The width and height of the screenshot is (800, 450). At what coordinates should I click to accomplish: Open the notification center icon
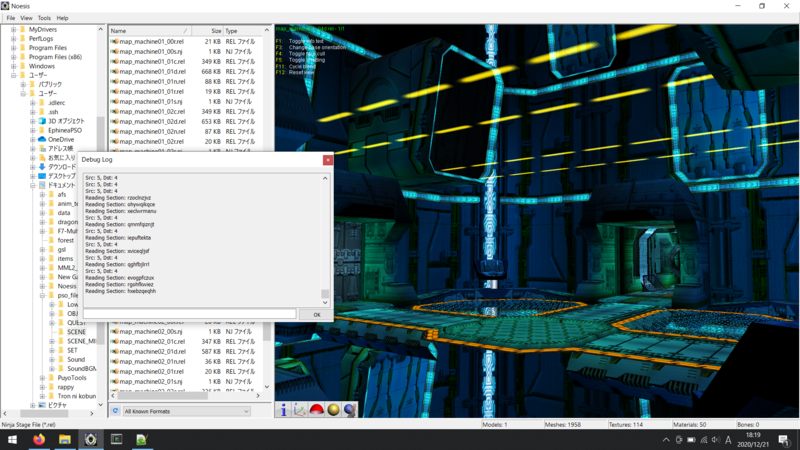coord(784,440)
